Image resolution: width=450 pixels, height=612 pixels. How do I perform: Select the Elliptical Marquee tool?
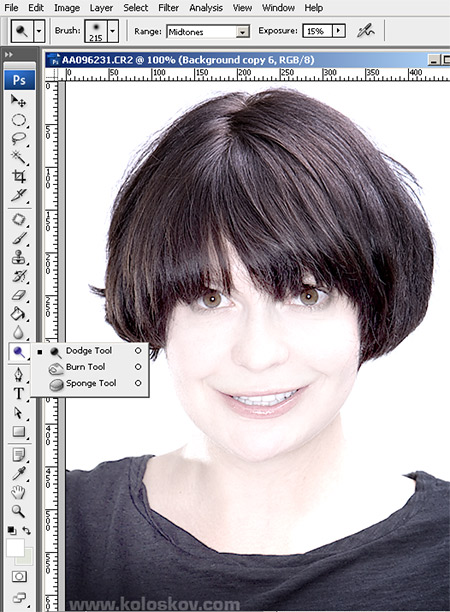click(x=18, y=120)
